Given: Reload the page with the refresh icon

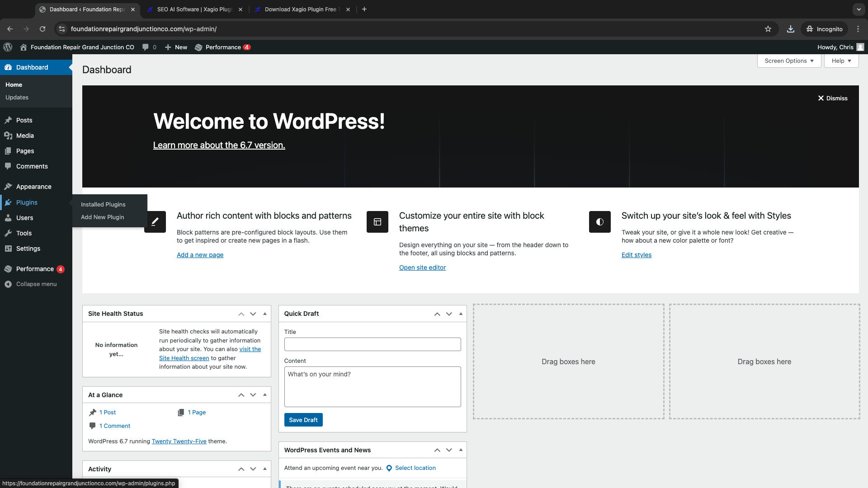Looking at the screenshot, I should pyautogui.click(x=42, y=29).
